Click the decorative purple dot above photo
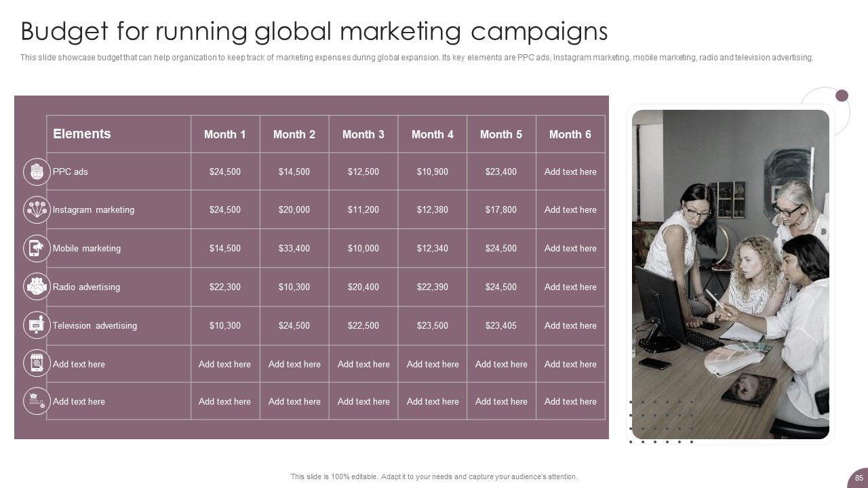Image resolution: width=868 pixels, height=488 pixels. pos(842,96)
